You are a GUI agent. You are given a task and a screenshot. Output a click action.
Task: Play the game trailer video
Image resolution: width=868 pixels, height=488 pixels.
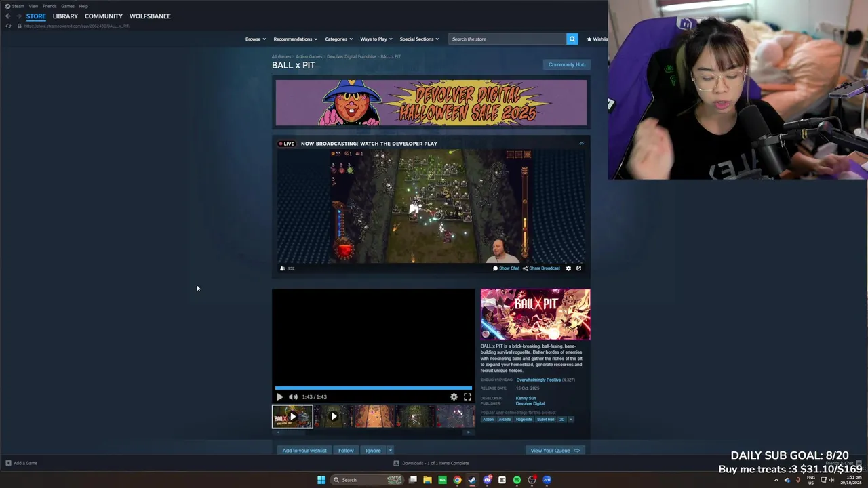(279, 396)
